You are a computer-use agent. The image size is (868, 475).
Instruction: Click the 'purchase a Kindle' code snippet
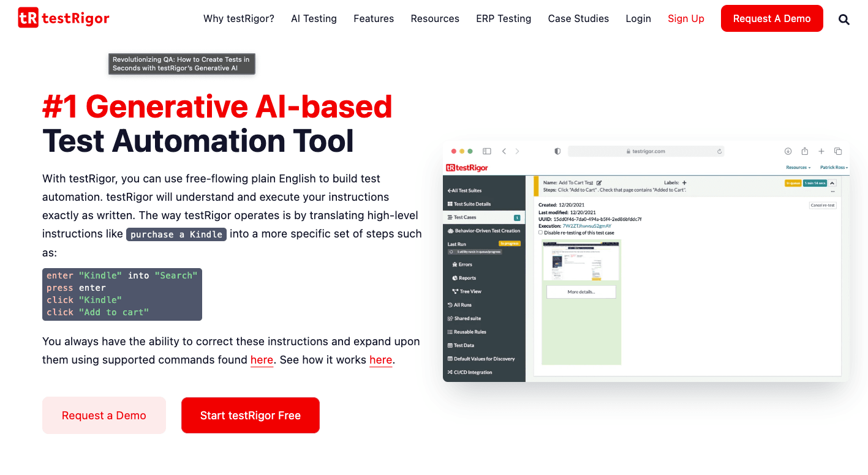176,234
